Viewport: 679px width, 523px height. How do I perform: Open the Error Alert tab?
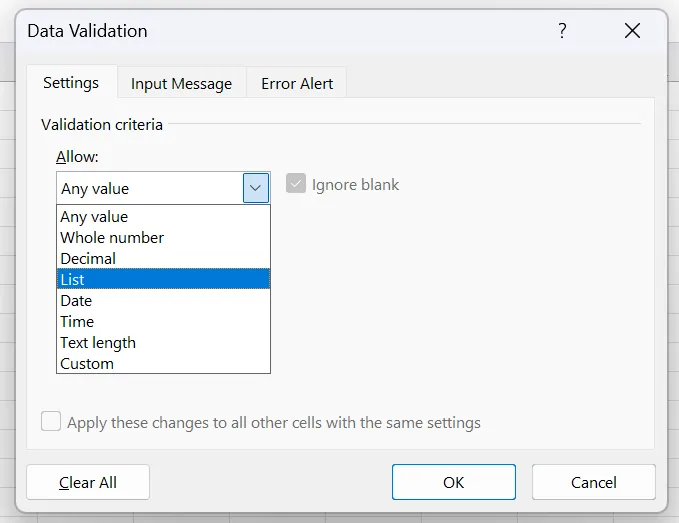tap(297, 83)
